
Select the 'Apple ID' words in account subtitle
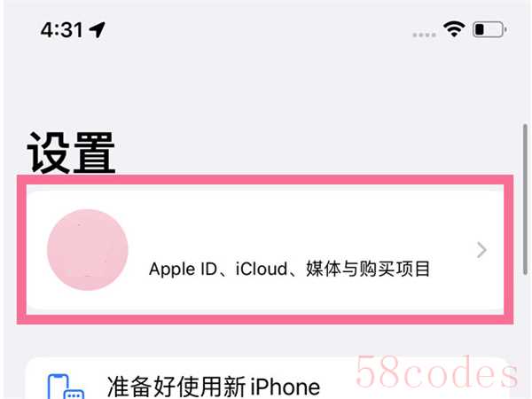tap(184, 270)
